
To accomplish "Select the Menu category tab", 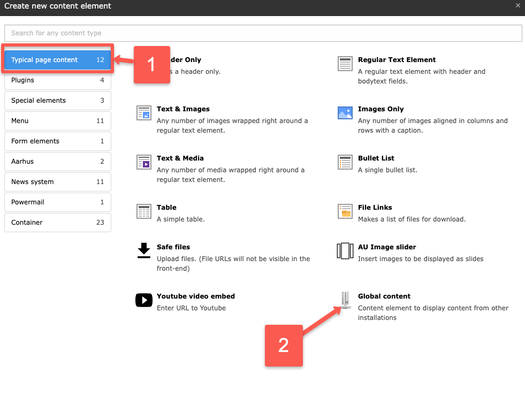I will [57, 121].
